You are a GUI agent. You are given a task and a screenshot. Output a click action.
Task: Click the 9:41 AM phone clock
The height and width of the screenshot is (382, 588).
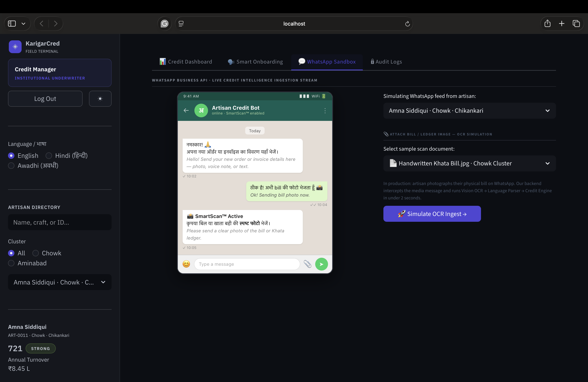(x=191, y=96)
